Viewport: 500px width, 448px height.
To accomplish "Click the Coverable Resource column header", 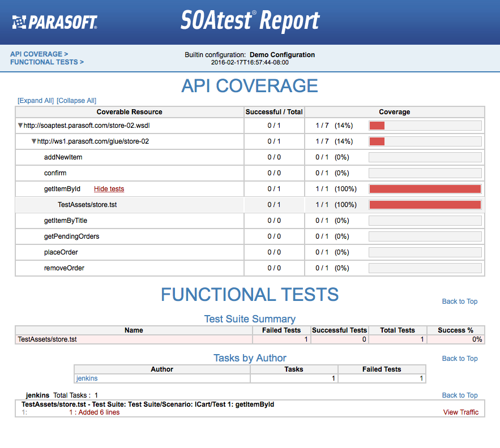I will [x=130, y=112].
